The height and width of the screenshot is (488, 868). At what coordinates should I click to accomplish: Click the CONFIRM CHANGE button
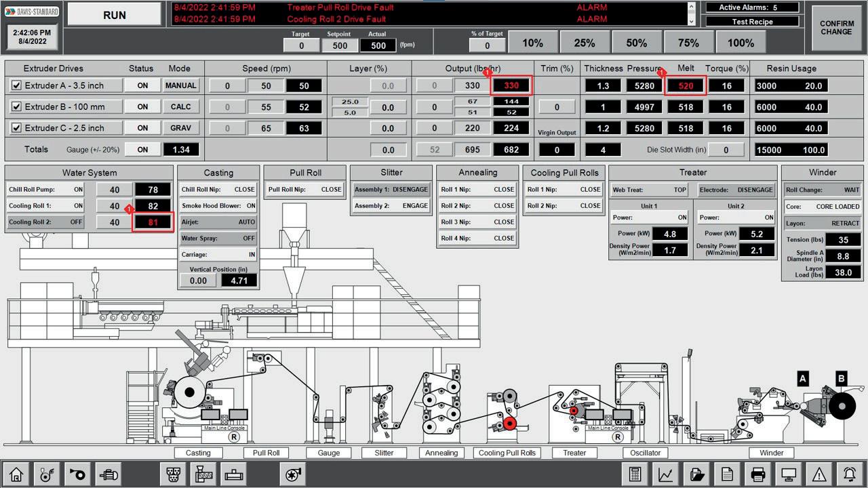point(837,28)
